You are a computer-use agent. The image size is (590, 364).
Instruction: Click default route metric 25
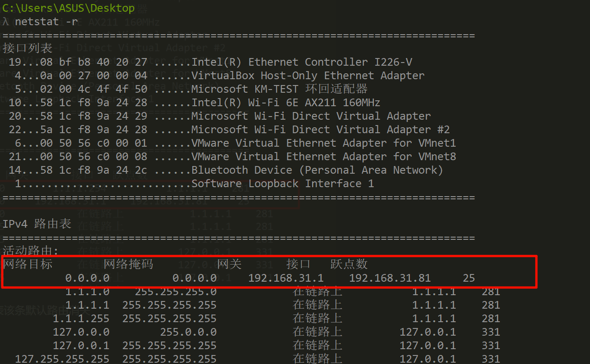click(x=469, y=278)
